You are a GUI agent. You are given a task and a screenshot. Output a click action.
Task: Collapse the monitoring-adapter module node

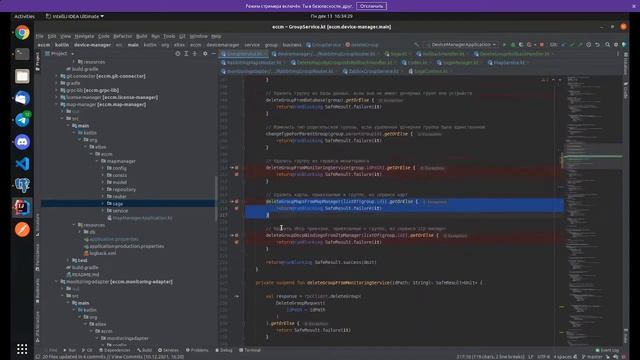click(x=57, y=282)
